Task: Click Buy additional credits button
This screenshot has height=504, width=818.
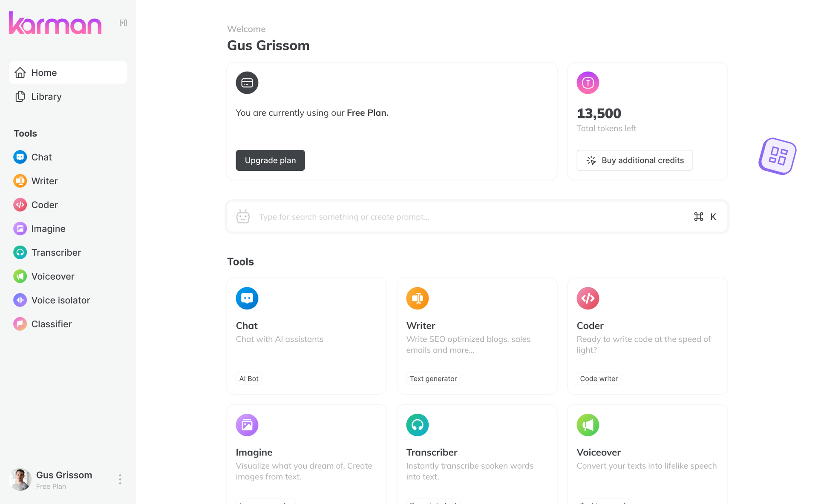Action: 634,160
